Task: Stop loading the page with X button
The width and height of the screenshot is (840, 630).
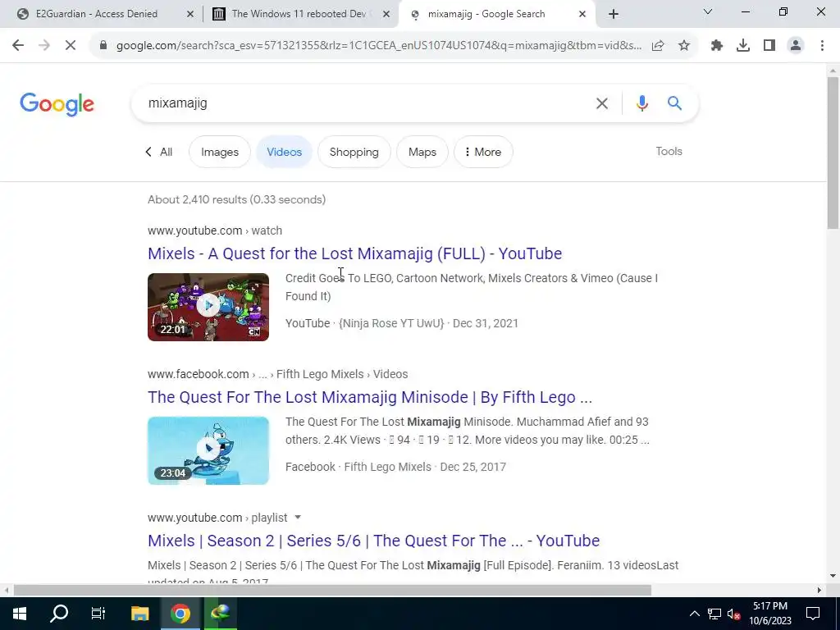Action: point(71,46)
